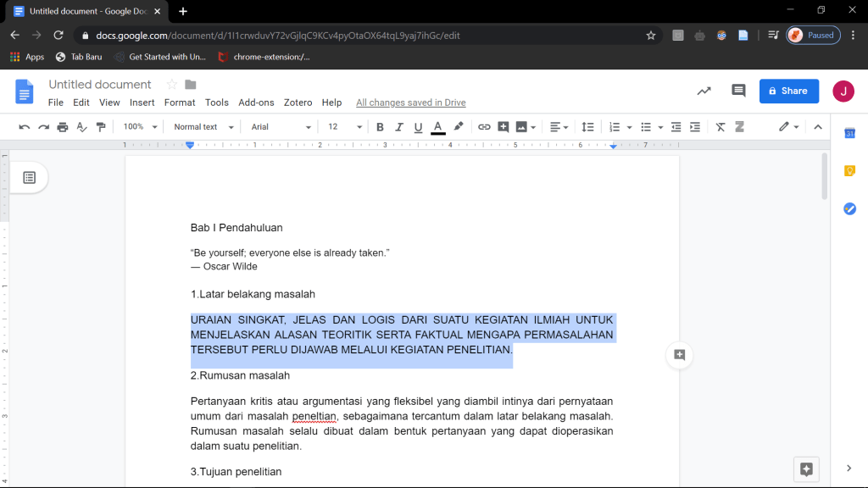Open the text color picker

(438, 127)
